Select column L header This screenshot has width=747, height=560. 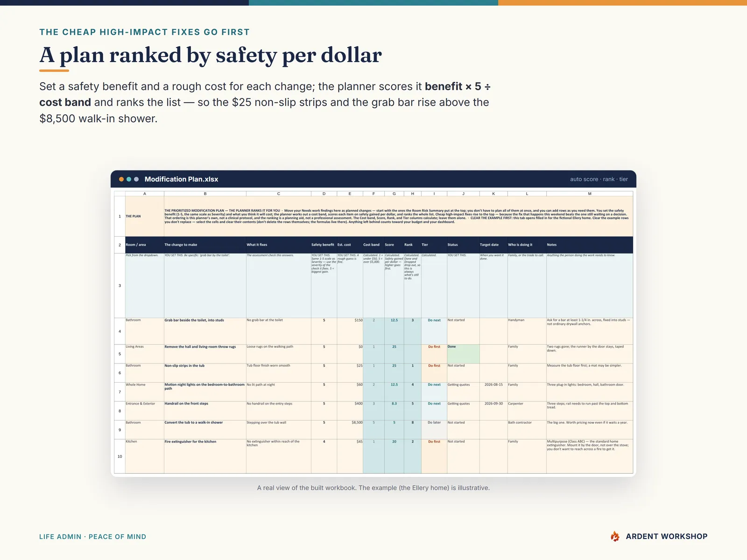click(527, 194)
